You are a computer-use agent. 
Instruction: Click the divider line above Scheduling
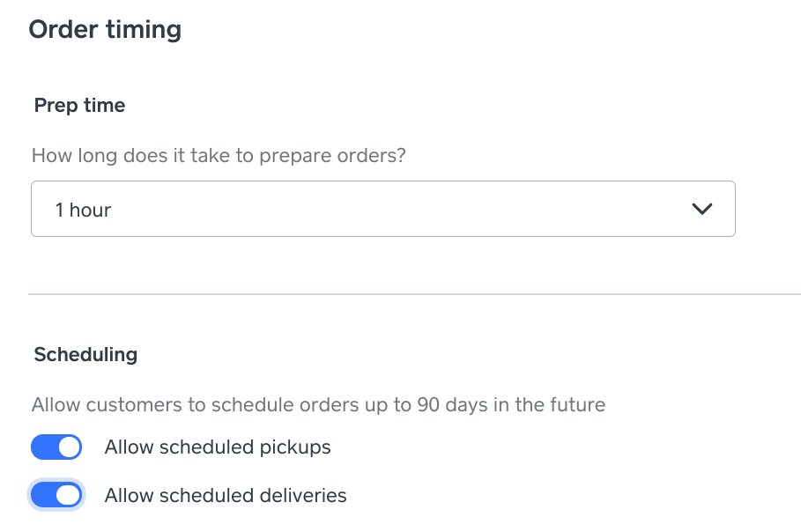coord(414,293)
